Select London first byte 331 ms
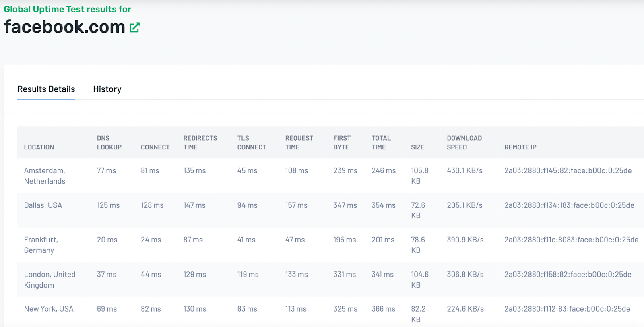644x327 pixels. [x=345, y=275]
